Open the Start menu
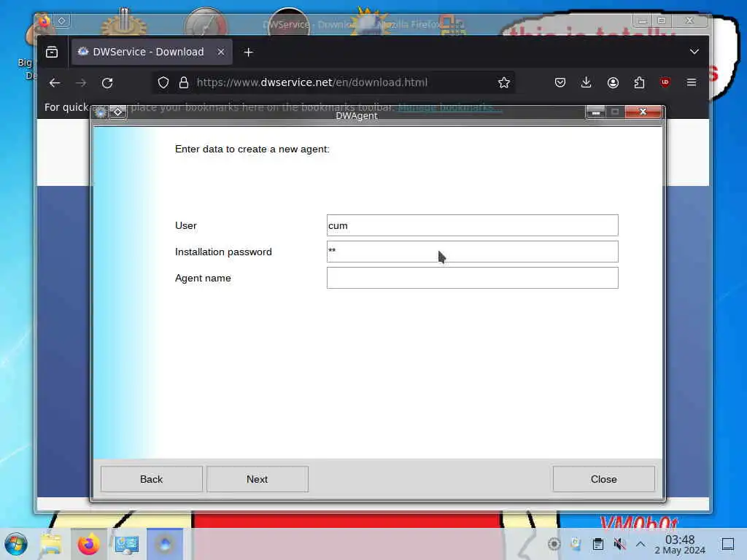Image resolution: width=747 pixels, height=560 pixels. 16,544
